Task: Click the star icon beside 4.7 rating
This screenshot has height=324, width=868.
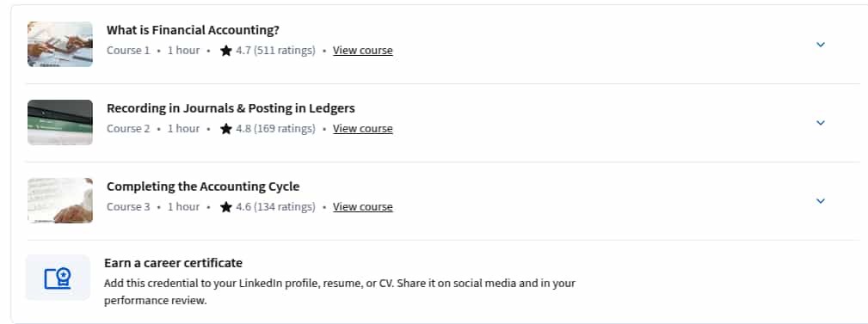Action: [x=226, y=51]
